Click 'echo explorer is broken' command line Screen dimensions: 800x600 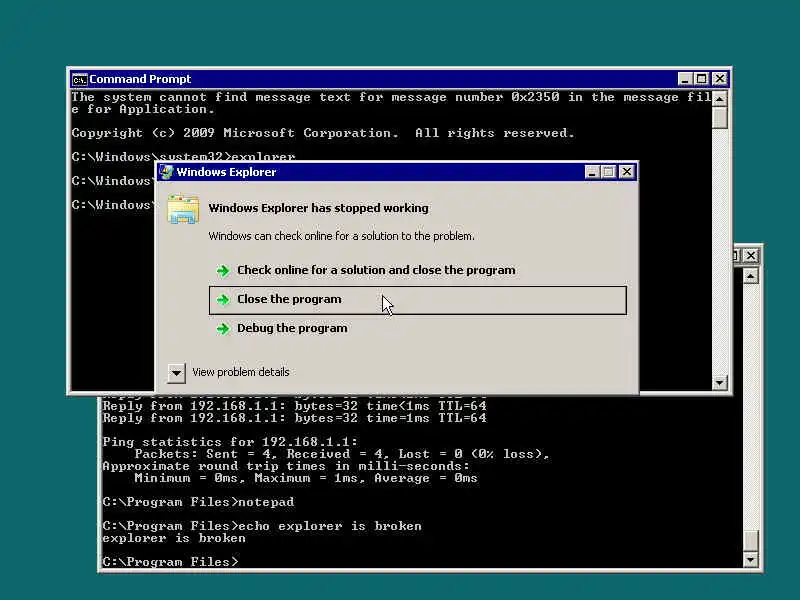tap(262, 526)
